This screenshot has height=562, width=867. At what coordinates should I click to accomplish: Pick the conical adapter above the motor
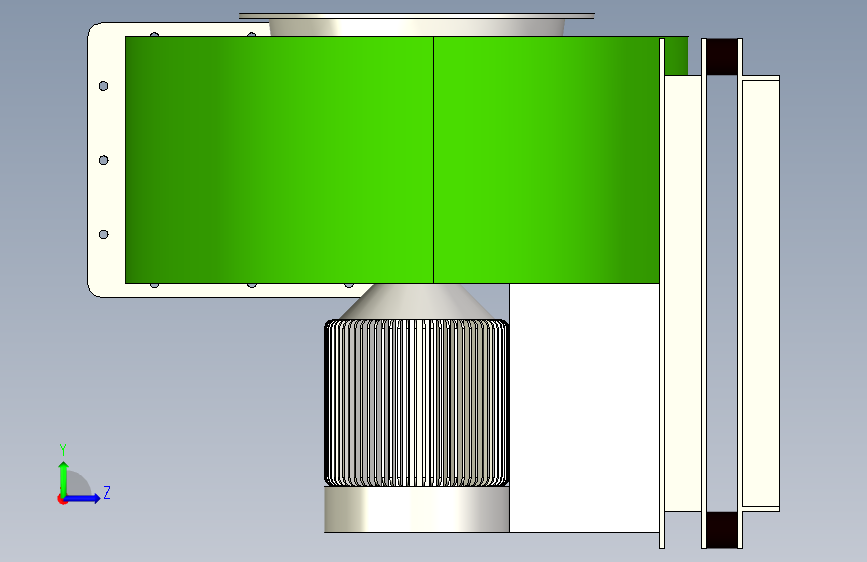coord(417,302)
